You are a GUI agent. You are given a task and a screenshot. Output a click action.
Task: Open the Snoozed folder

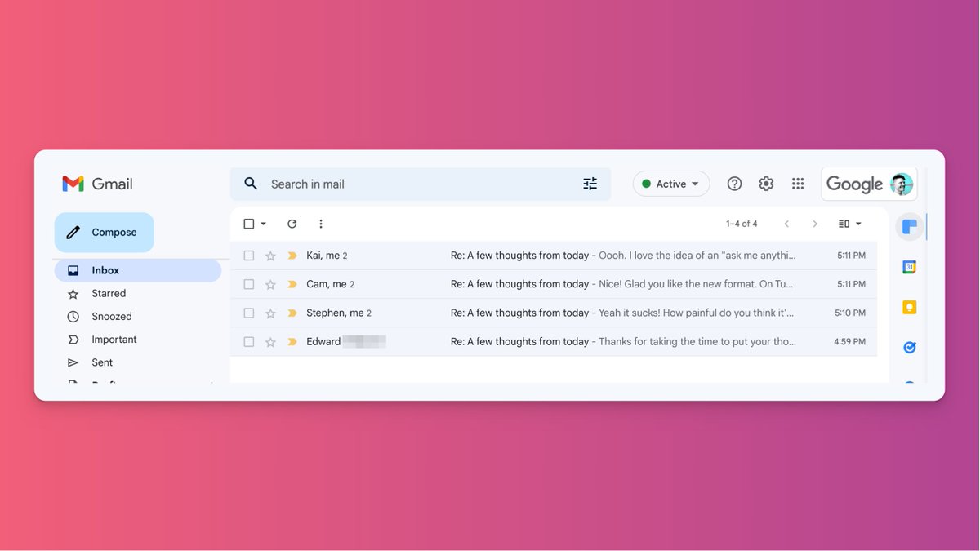(x=111, y=316)
